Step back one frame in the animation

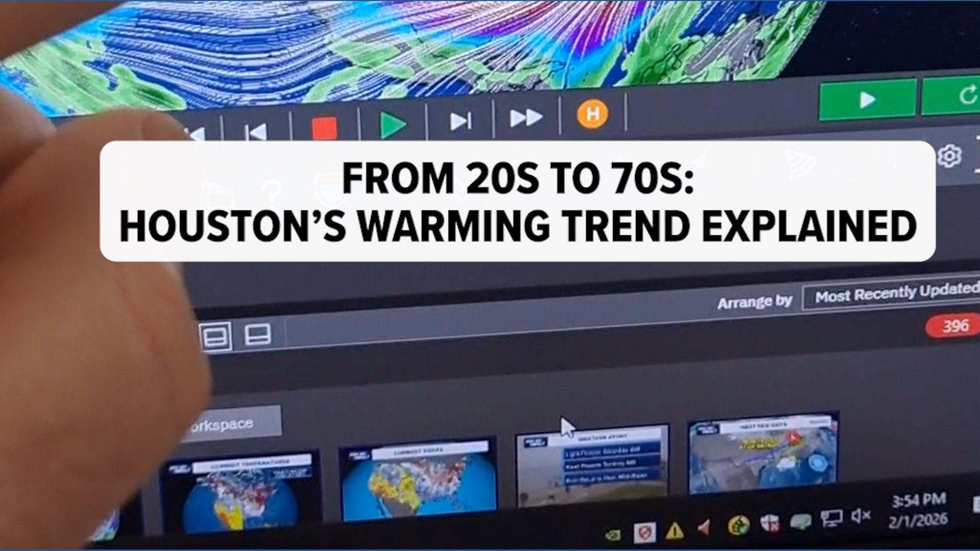pyautogui.click(x=256, y=133)
